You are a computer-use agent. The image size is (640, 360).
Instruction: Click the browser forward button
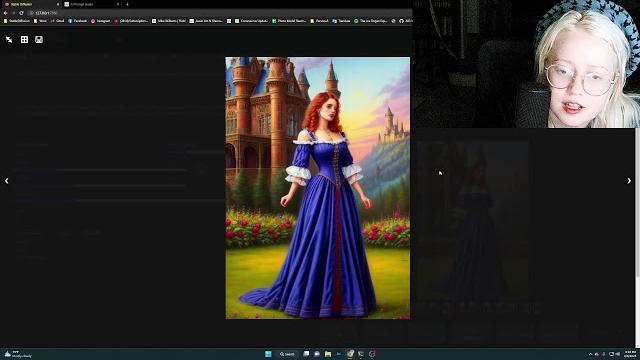pyautogui.click(x=13, y=13)
